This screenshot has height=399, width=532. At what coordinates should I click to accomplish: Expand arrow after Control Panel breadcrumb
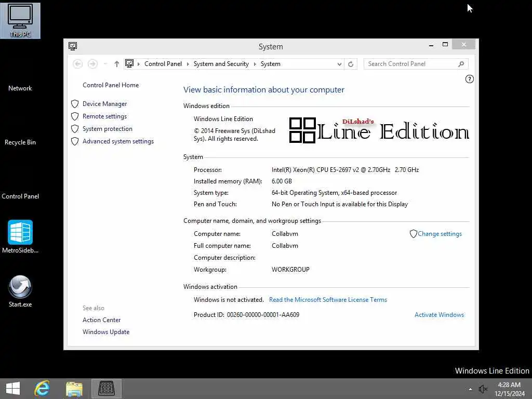(188, 64)
